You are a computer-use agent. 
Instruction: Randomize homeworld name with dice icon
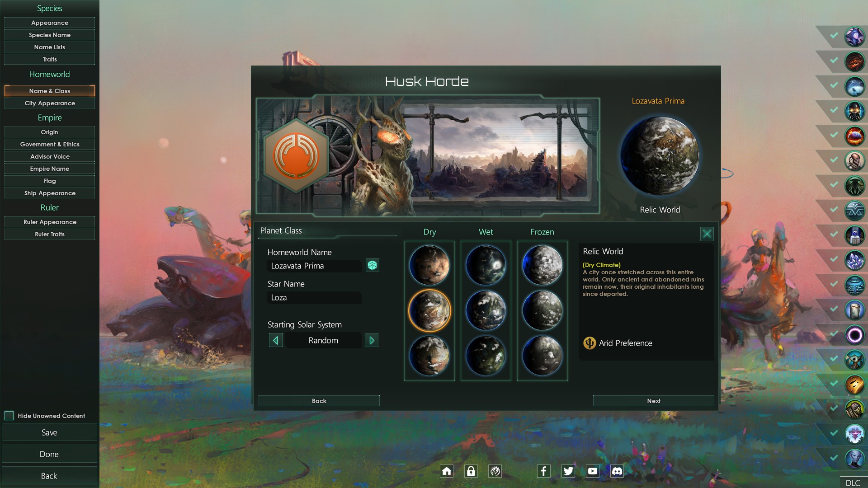click(x=372, y=265)
